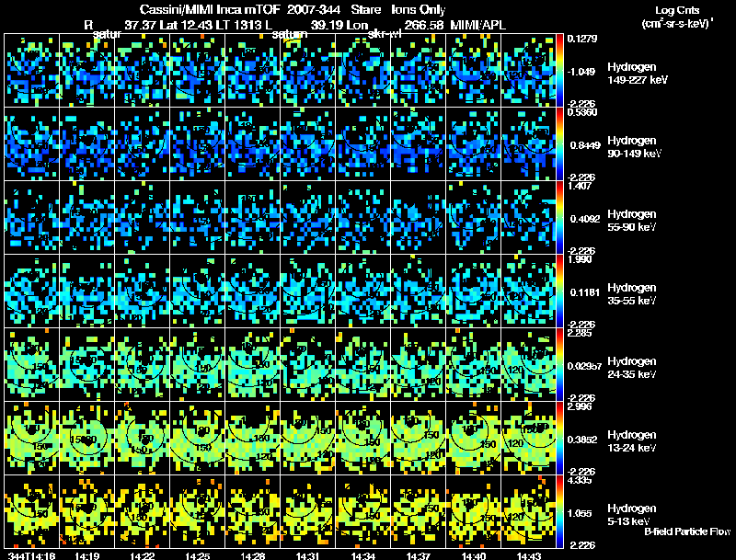
Task: Select the 24-35 keV image at 14:19
Action: [x=86, y=365]
